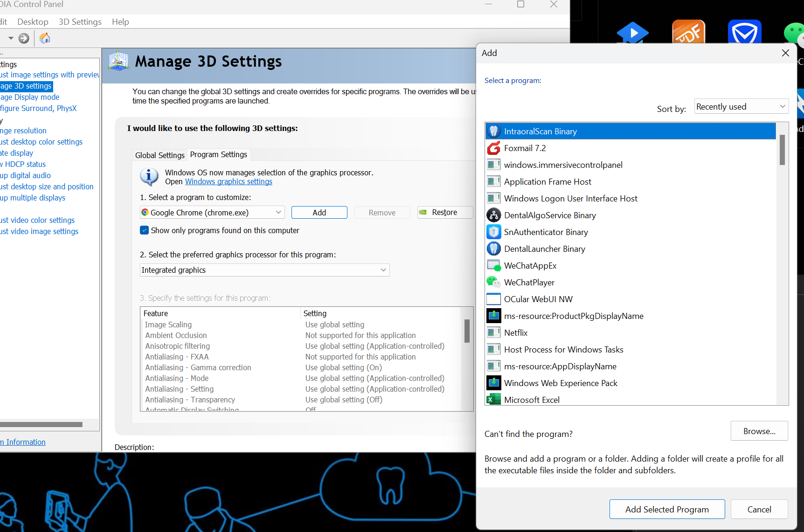The image size is (804, 532).
Task: Click Host Process for Windows Tasks icon
Action: 494,350
